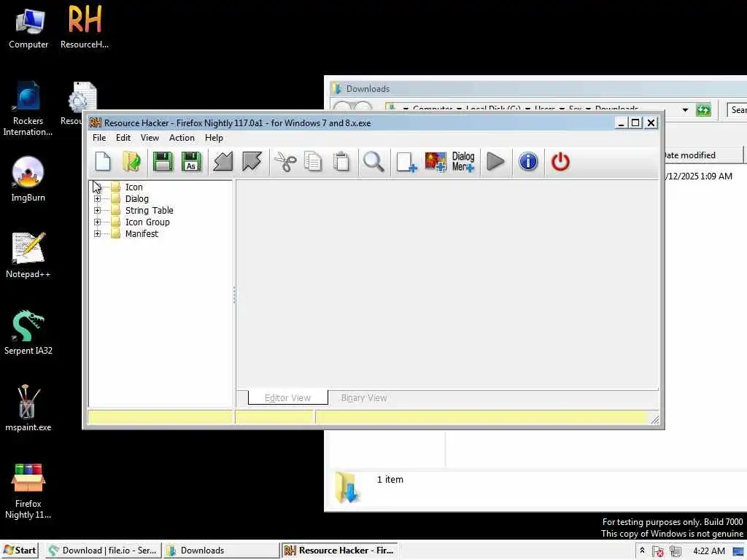This screenshot has height=560, width=747.
Task: Switch to the Binary View tab
Action: (x=364, y=397)
